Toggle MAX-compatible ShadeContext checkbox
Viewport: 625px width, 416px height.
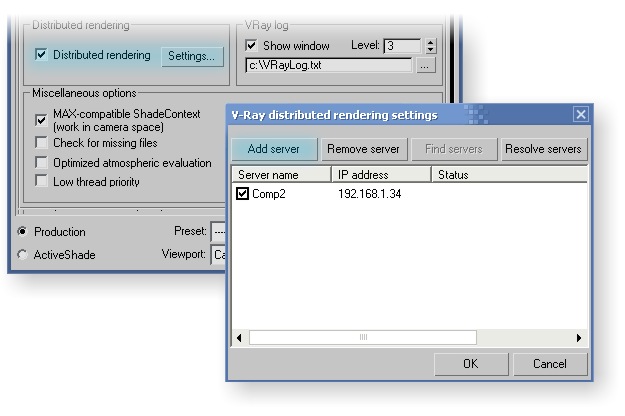(x=41, y=120)
